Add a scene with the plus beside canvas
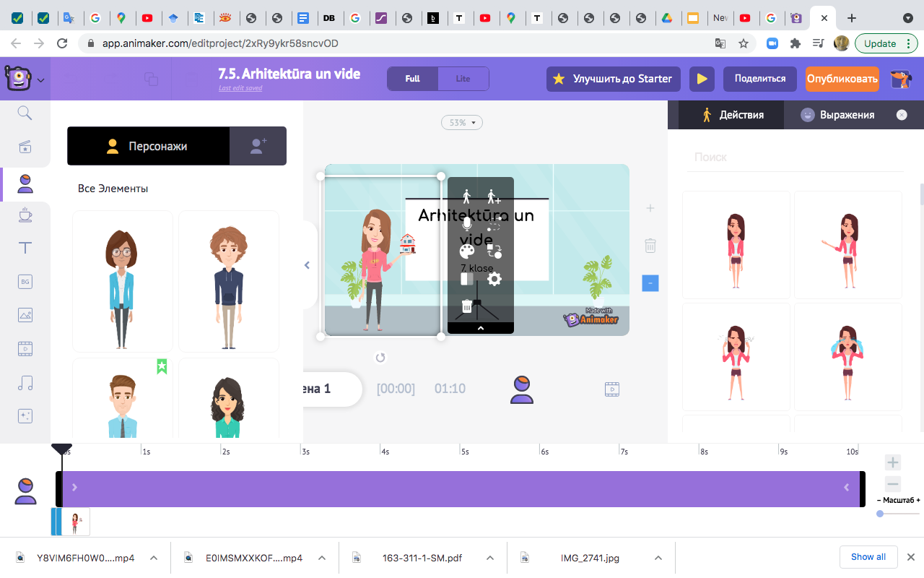924x578 pixels. [x=650, y=208]
